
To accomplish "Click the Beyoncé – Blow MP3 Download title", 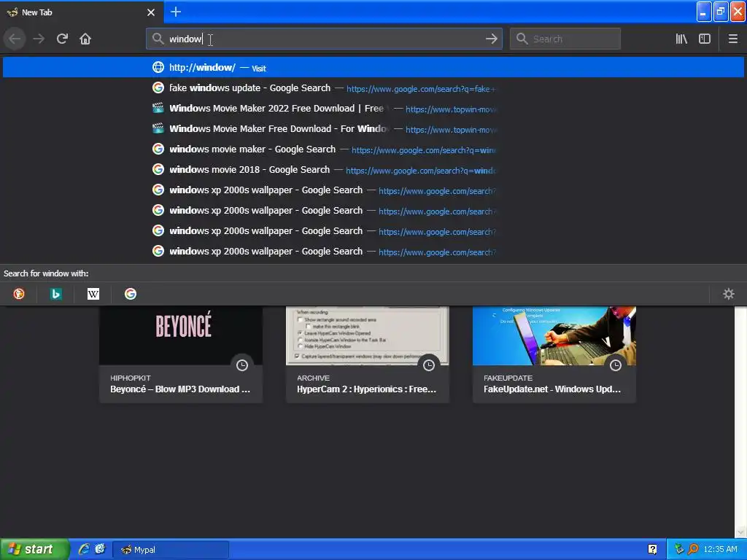I will pyautogui.click(x=180, y=389).
